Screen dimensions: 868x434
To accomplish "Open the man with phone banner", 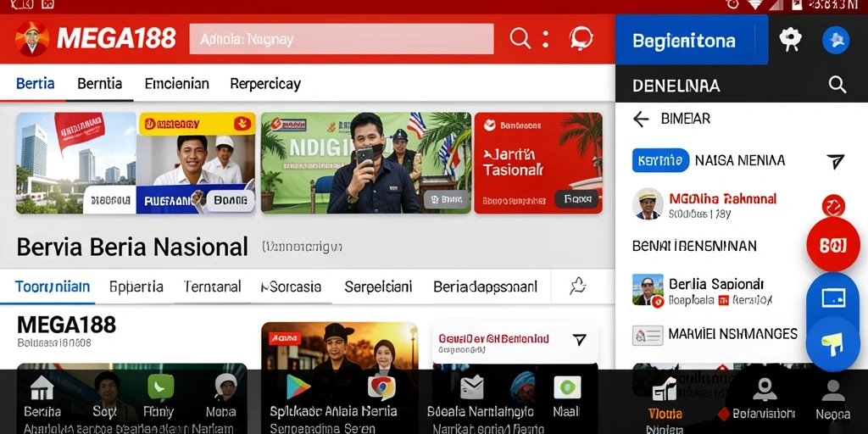I will [366, 164].
